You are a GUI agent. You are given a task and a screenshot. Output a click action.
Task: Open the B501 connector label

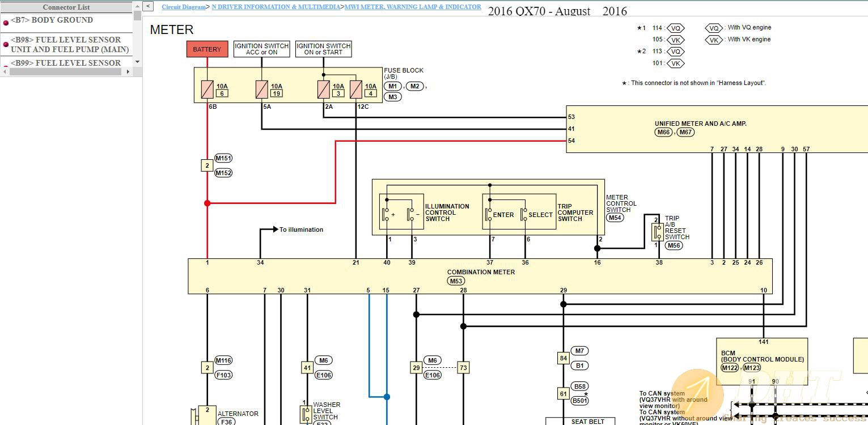coord(579,401)
